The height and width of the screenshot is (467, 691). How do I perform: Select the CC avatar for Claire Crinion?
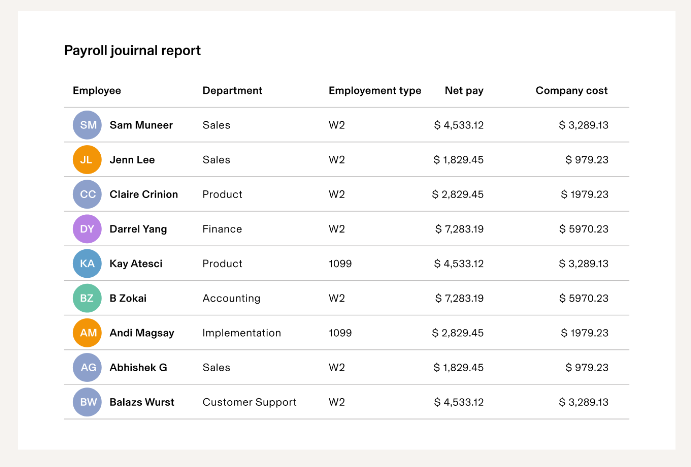pyautogui.click(x=88, y=194)
